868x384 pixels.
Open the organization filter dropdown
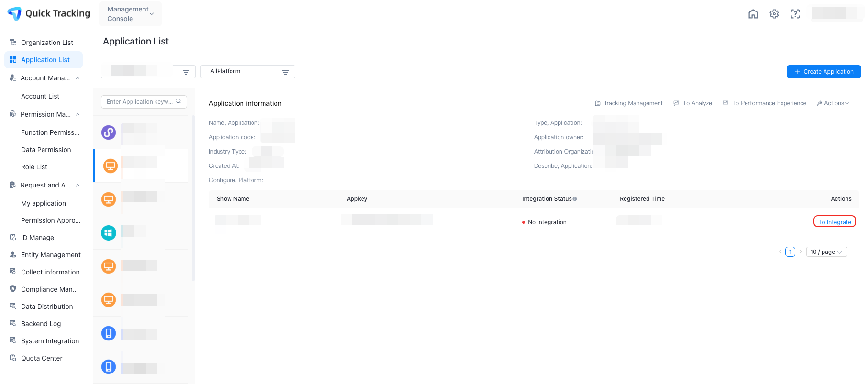coord(148,72)
